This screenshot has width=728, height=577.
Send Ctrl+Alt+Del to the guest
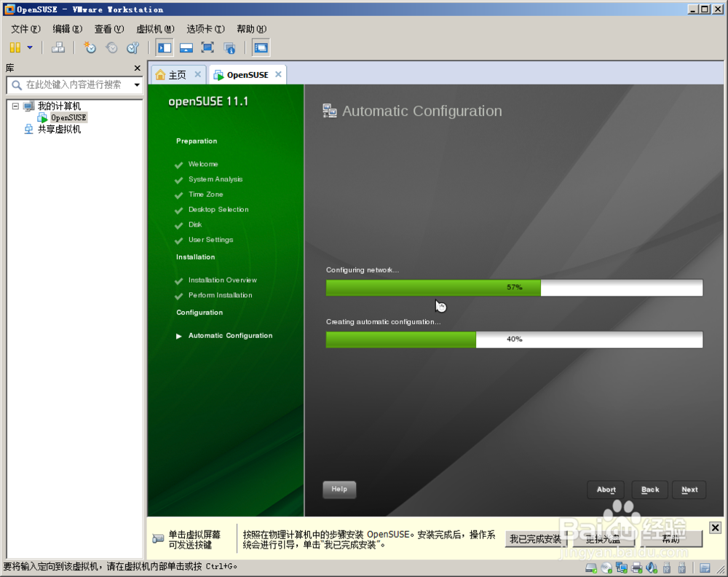[x=58, y=47]
